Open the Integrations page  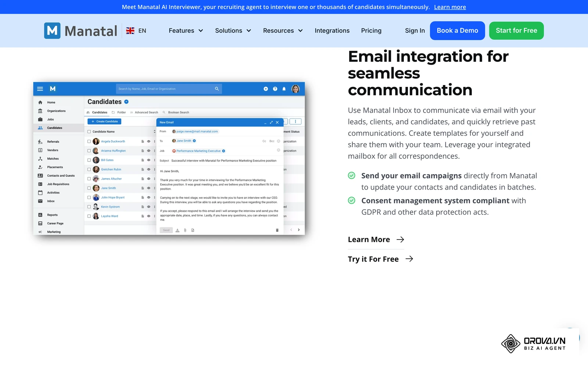332,31
